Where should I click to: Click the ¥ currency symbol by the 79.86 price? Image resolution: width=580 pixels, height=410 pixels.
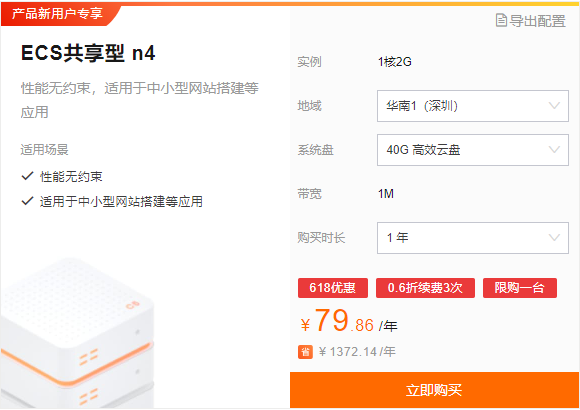(305, 325)
